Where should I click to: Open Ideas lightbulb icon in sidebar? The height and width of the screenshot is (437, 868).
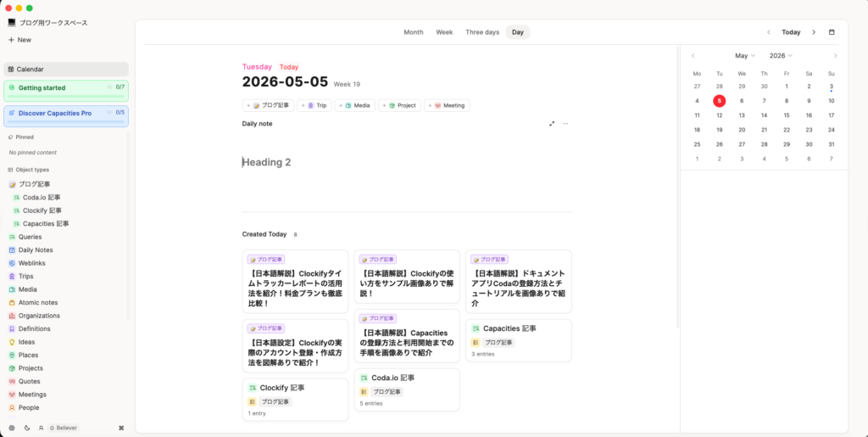point(12,342)
